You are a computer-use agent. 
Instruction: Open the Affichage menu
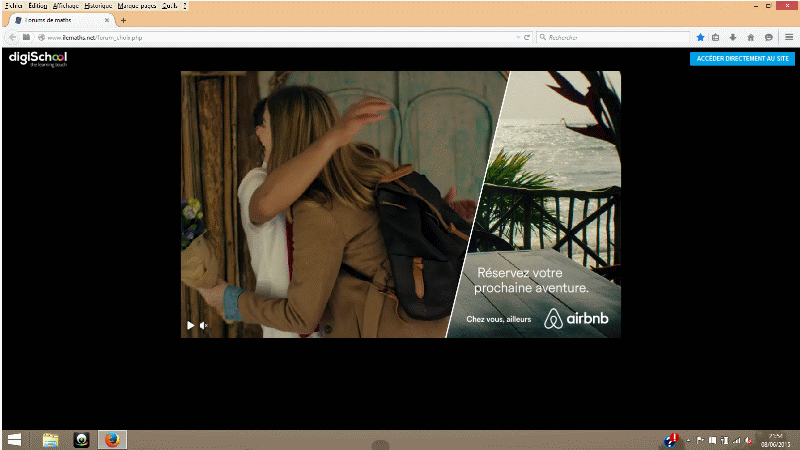(66, 6)
